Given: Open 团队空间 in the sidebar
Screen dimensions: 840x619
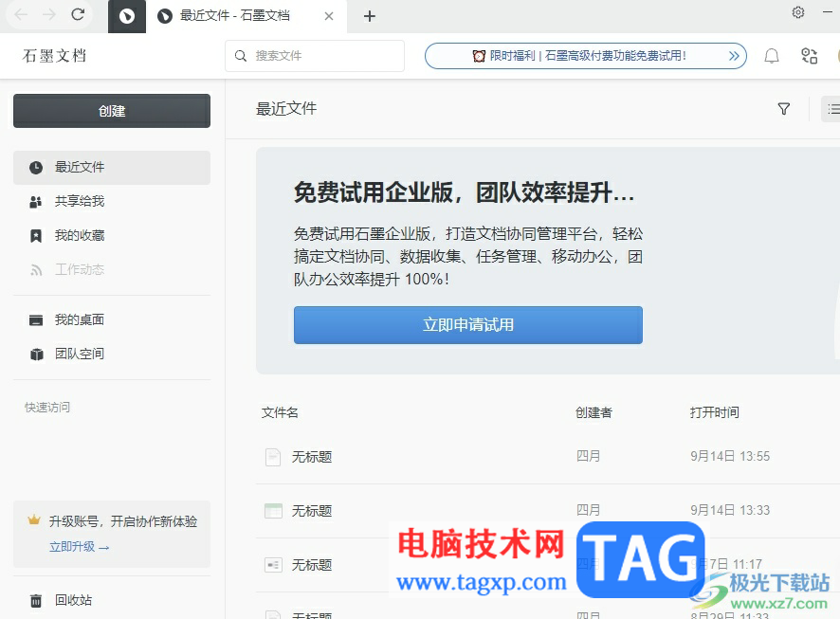Looking at the screenshot, I should (x=112, y=354).
